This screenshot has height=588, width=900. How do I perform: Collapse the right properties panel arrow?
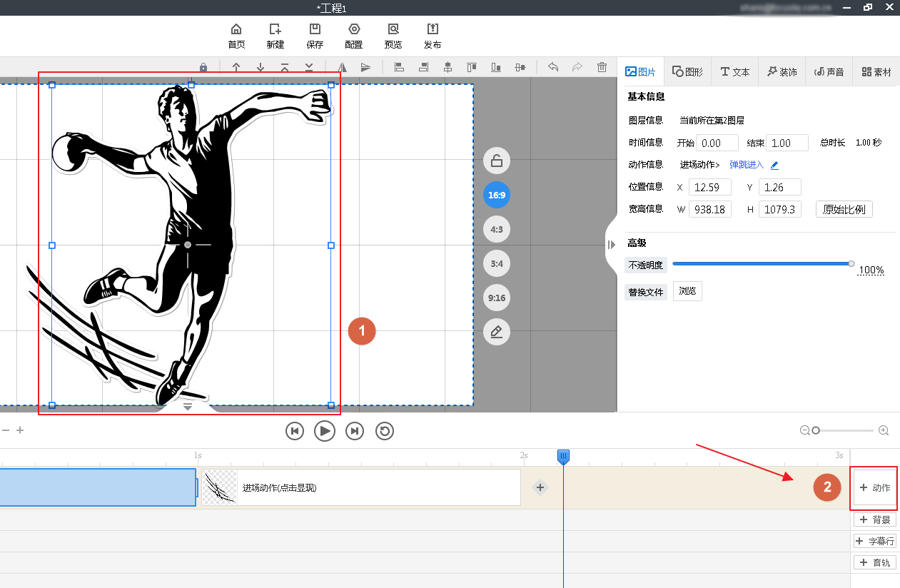tap(611, 245)
